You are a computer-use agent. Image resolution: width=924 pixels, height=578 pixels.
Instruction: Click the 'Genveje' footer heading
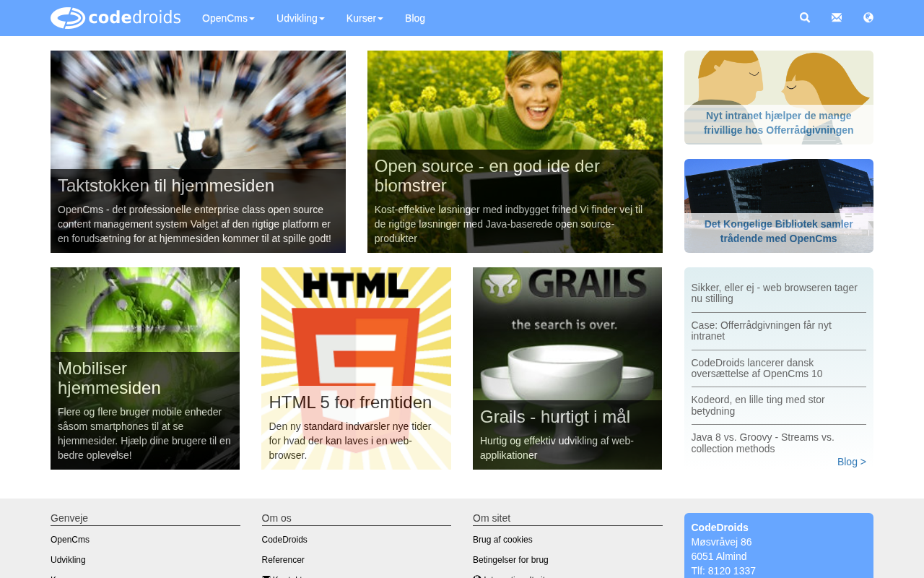(x=69, y=518)
